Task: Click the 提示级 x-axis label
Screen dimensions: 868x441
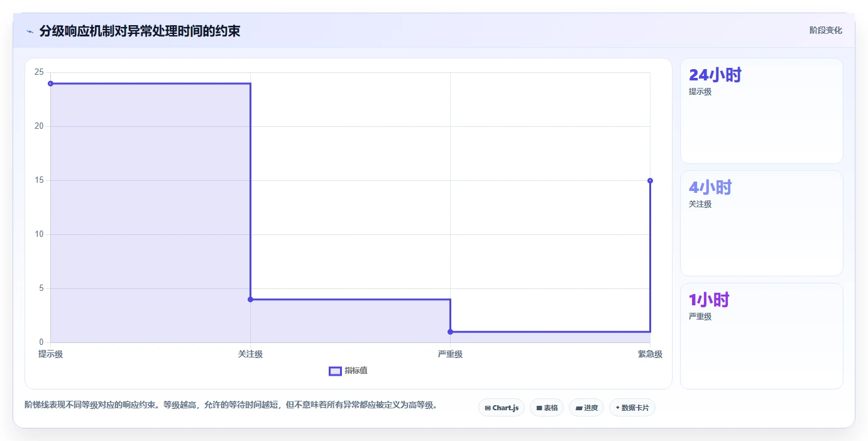Action: (x=50, y=354)
